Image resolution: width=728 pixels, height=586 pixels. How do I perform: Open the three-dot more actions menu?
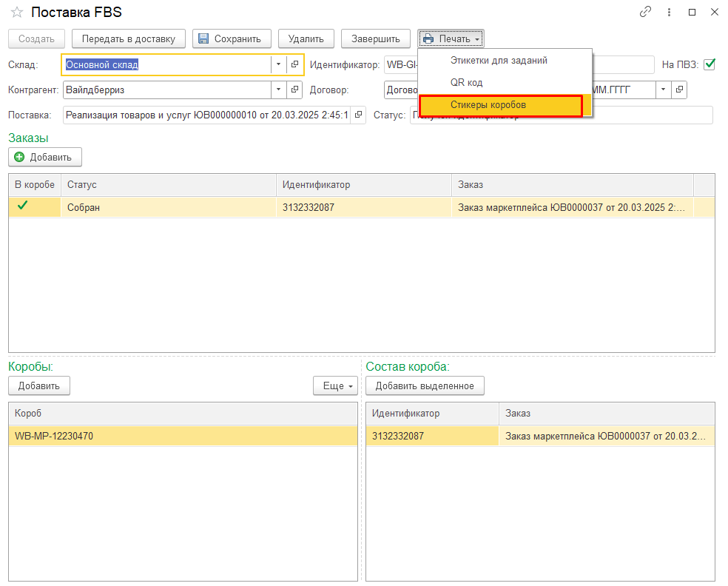coord(669,12)
